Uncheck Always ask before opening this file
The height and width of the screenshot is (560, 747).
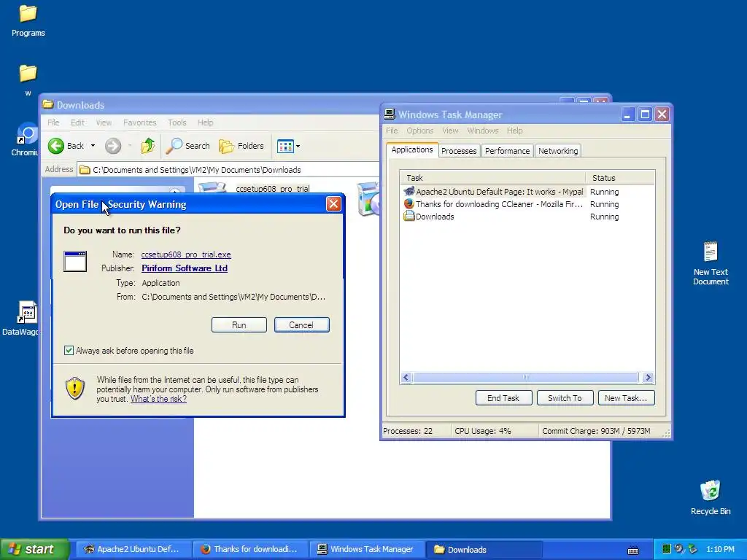click(69, 351)
